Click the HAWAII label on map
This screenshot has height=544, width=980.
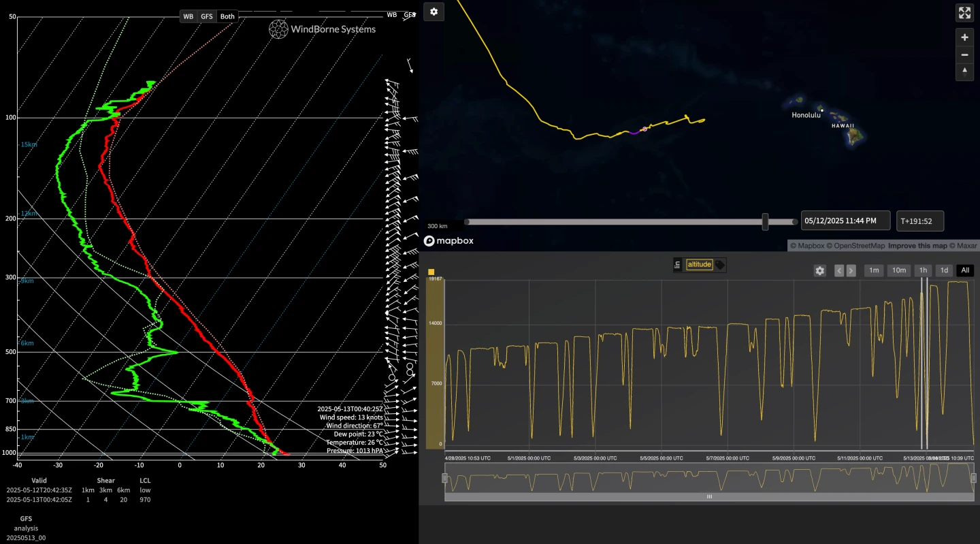coord(844,126)
